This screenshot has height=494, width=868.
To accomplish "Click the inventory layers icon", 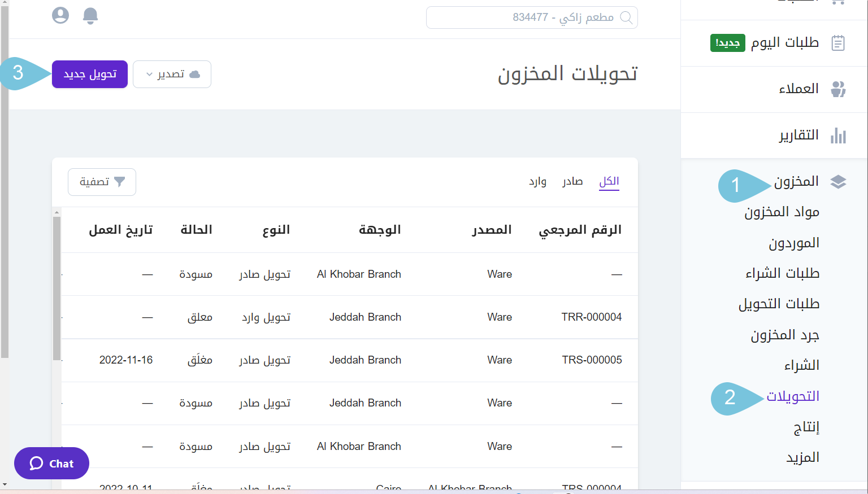I will point(838,182).
